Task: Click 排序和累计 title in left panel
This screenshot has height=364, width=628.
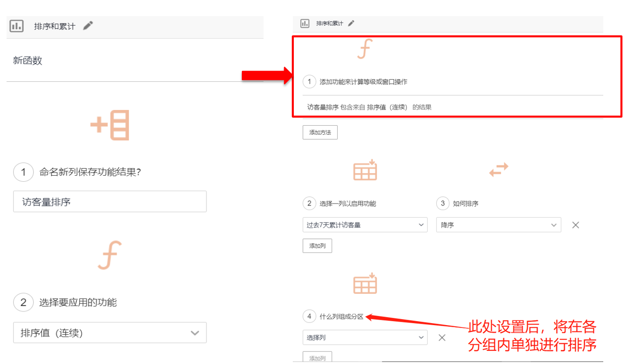Action: [55, 26]
